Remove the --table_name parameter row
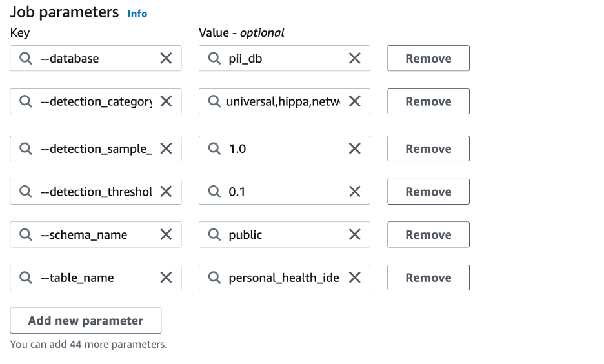This screenshot has width=604, height=364. pyautogui.click(x=428, y=278)
